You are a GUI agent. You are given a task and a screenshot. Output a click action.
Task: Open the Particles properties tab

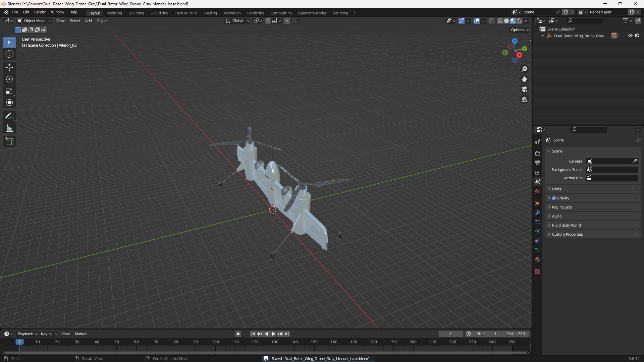538,222
